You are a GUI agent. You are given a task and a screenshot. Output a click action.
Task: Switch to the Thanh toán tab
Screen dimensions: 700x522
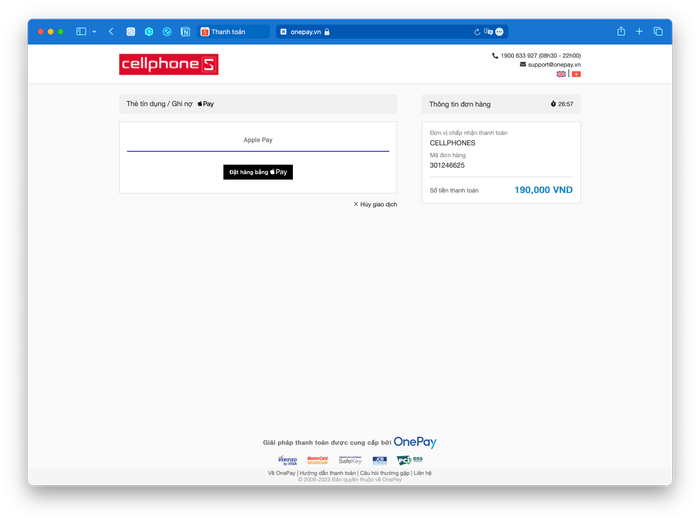coord(233,32)
